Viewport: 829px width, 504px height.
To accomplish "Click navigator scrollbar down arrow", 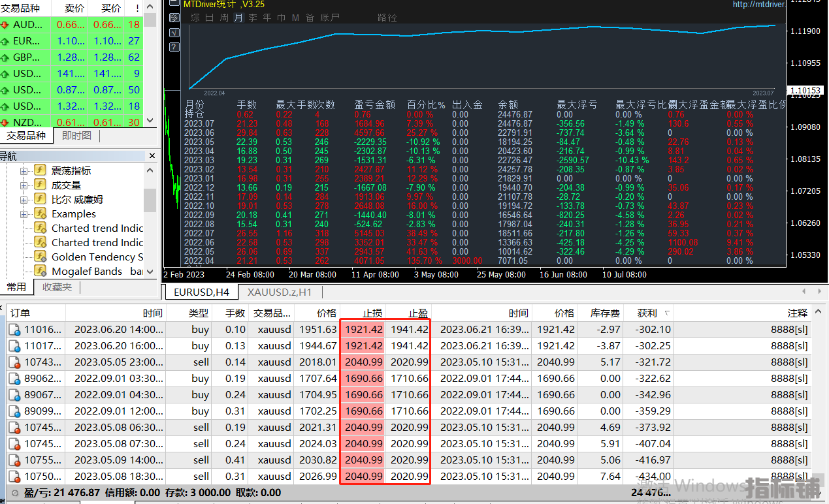I will 150,271.
